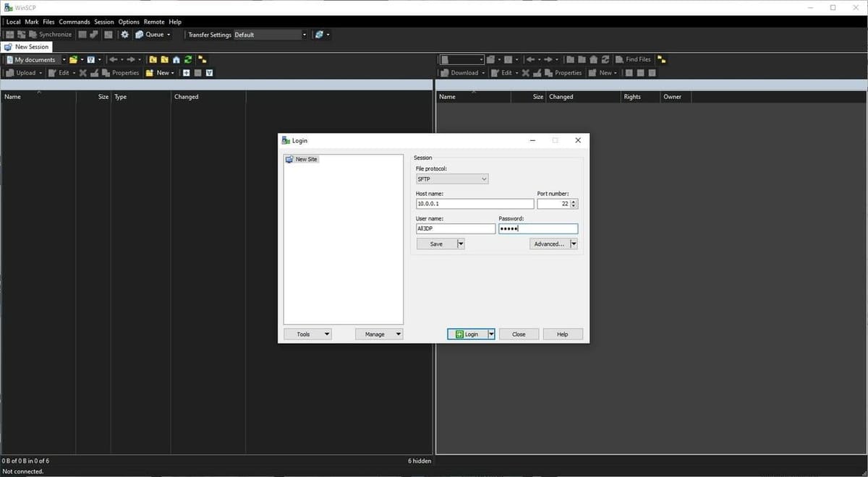Screen dimensions: 868x477
Task: Click the local filter icon
Action: pyautogui.click(x=90, y=59)
